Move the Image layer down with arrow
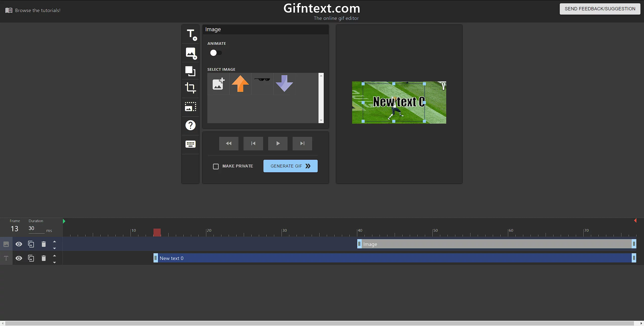The image size is (644, 326). [55, 248]
